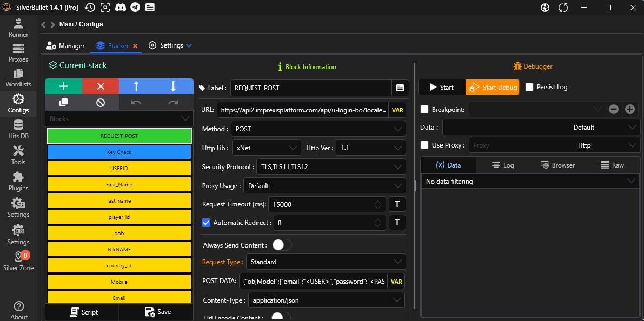
Task: Open the Hits DB section in the sidebar
Action: tap(18, 130)
